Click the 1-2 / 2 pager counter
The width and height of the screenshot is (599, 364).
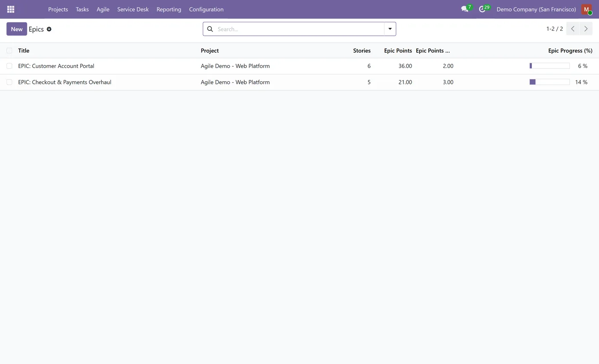(555, 29)
